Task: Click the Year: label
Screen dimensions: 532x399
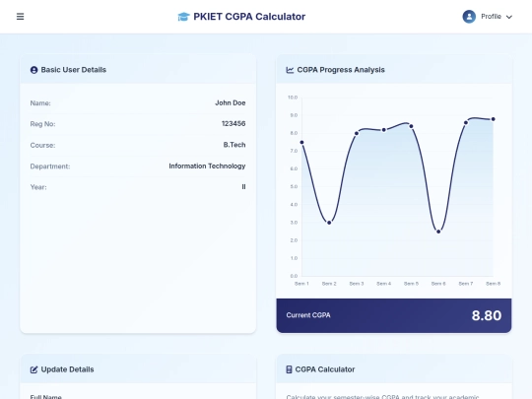Action: click(x=38, y=187)
